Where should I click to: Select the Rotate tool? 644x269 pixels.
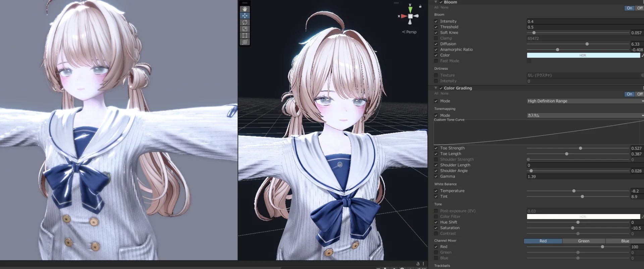(245, 22)
